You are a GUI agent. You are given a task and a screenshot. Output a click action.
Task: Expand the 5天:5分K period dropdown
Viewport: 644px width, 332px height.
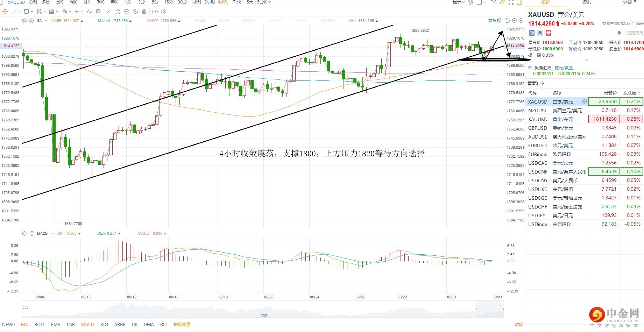point(259,2)
